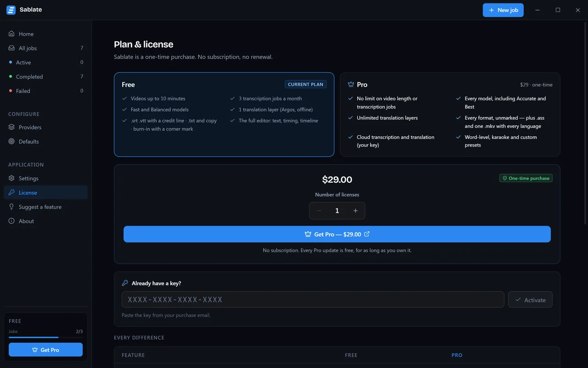Click the text Fast and Balanced models
The image size is (588, 368).
coord(159,109)
